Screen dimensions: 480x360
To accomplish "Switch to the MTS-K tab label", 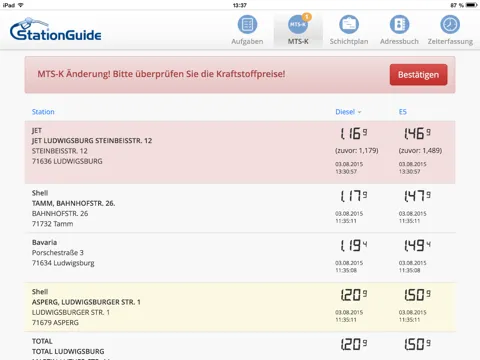I will pos(298,41).
